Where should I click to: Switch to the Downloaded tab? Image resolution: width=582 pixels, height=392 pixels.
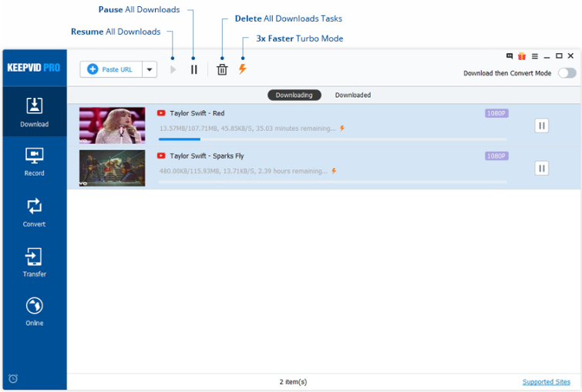click(352, 95)
